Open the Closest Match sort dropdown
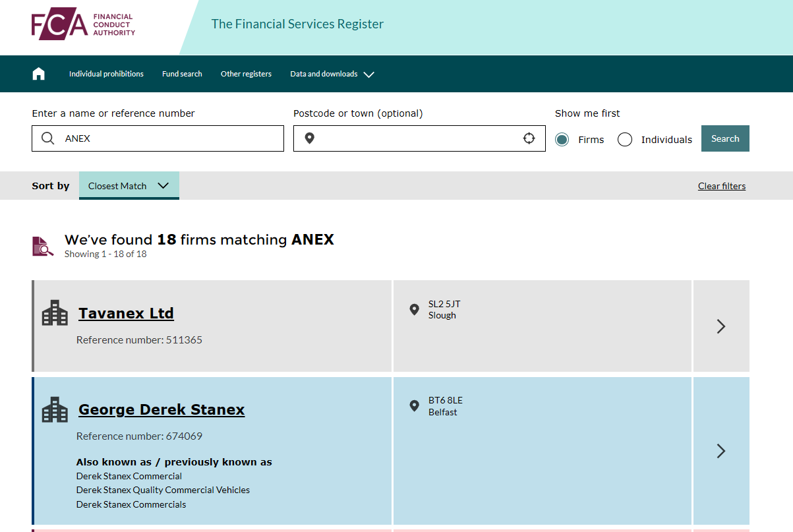The image size is (793, 532). pyautogui.click(x=129, y=186)
